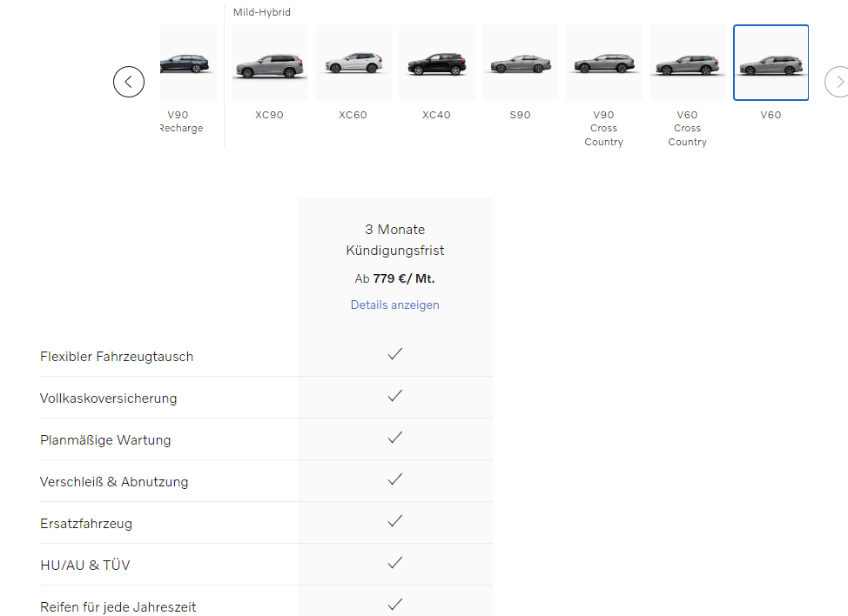Click the Verschleiß & Abnutzung row label
The image size is (848, 616).
point(114,481)
